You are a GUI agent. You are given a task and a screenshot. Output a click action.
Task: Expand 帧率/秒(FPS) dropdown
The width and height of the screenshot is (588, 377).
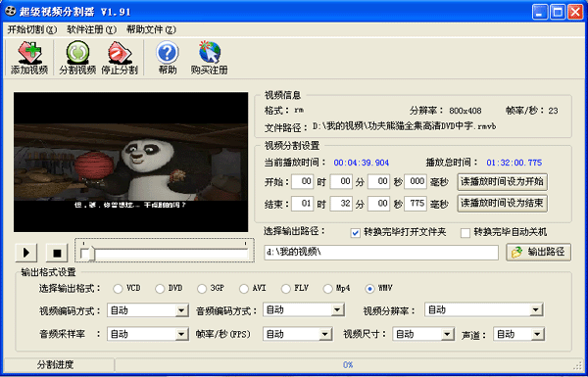[325, 334]
